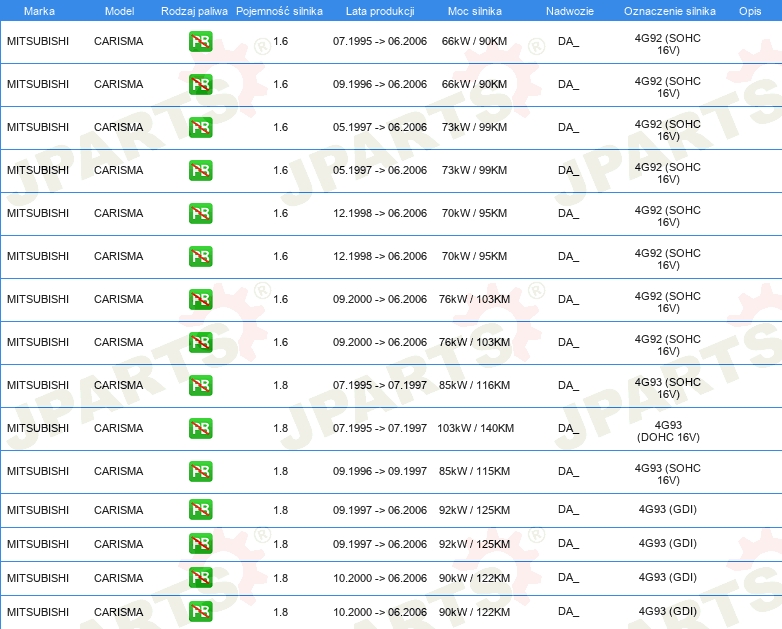Click CARISMA in the 09.1996 -> 06.2006 row
782x629 pixels.
119,84
